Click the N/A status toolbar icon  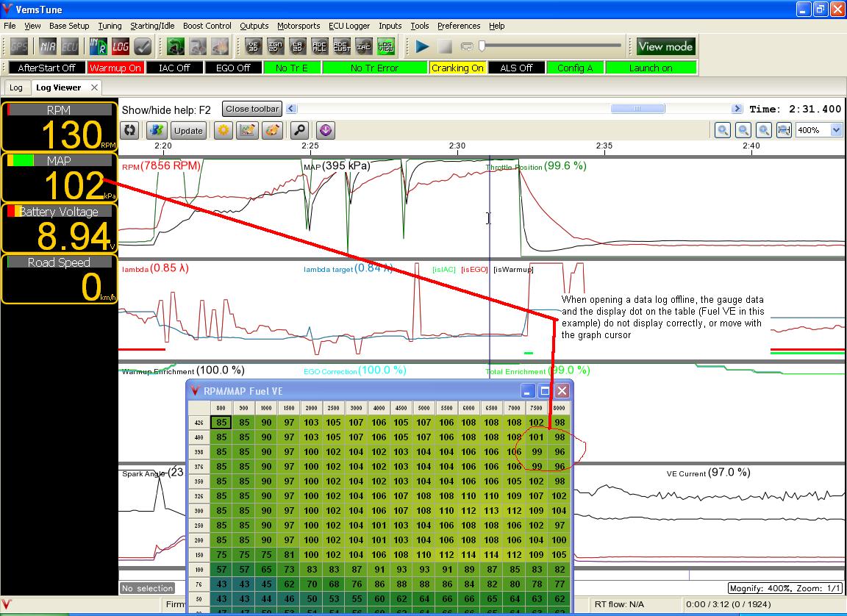pos(48,46)
